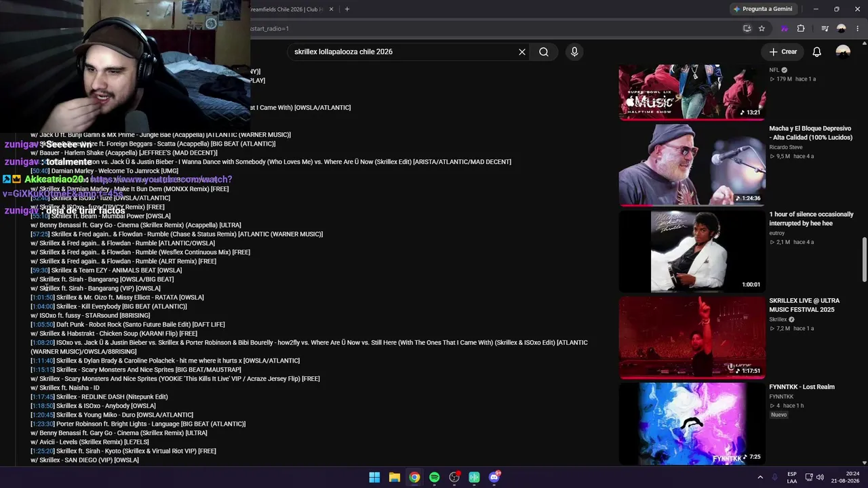Open FYNNTKK - Lost Realm title link
Screen dimensions: 868x488
[802, 387]
